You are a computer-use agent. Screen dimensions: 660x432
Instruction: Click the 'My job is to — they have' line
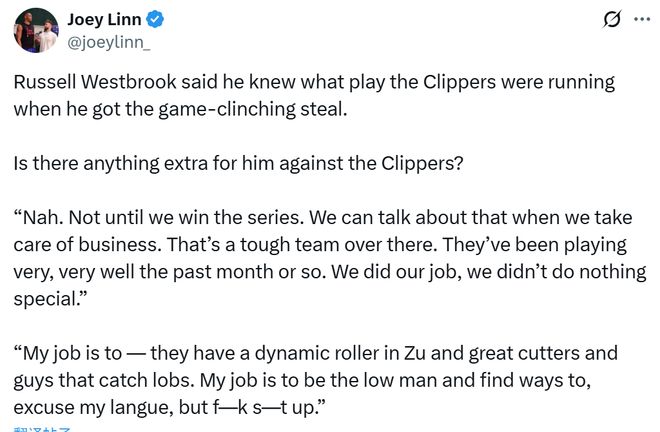tap(315, 353)
